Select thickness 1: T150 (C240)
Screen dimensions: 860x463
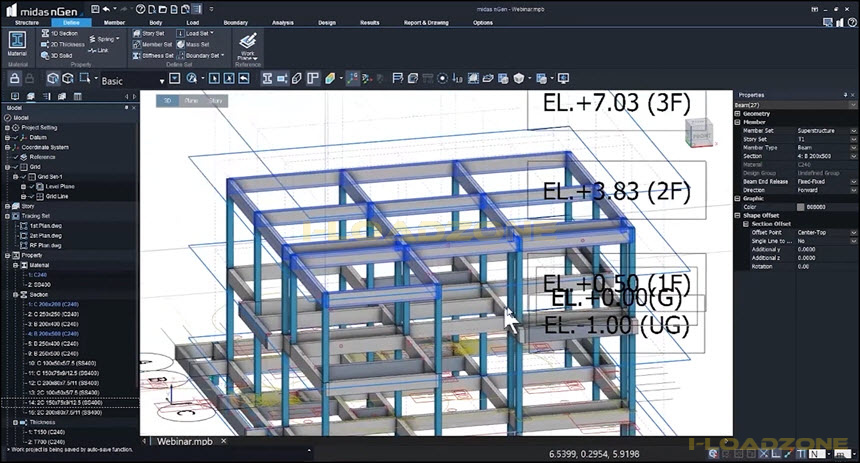pos(47,432)
